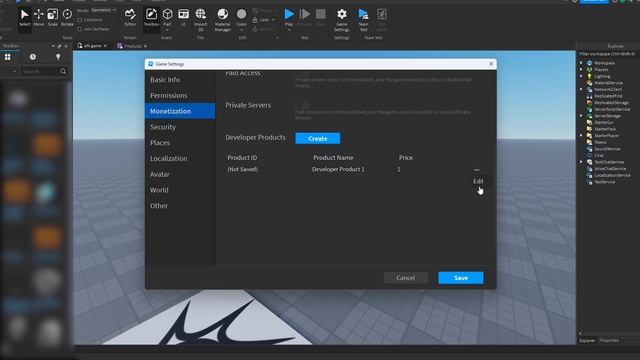The height and width of the screenshot is (360, 640).
Task: Select StarterGui in Explorer
Action: click(604, 122)
